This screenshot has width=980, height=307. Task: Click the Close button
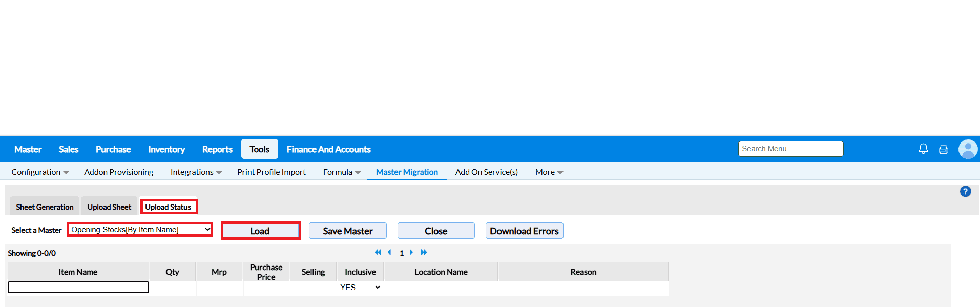click(x=436, y=231)
